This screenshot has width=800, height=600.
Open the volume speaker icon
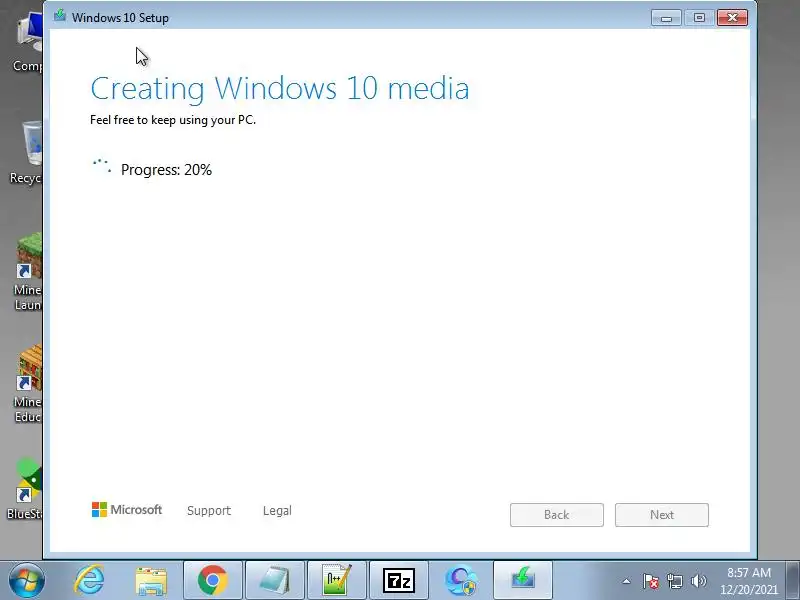point(698,581)
